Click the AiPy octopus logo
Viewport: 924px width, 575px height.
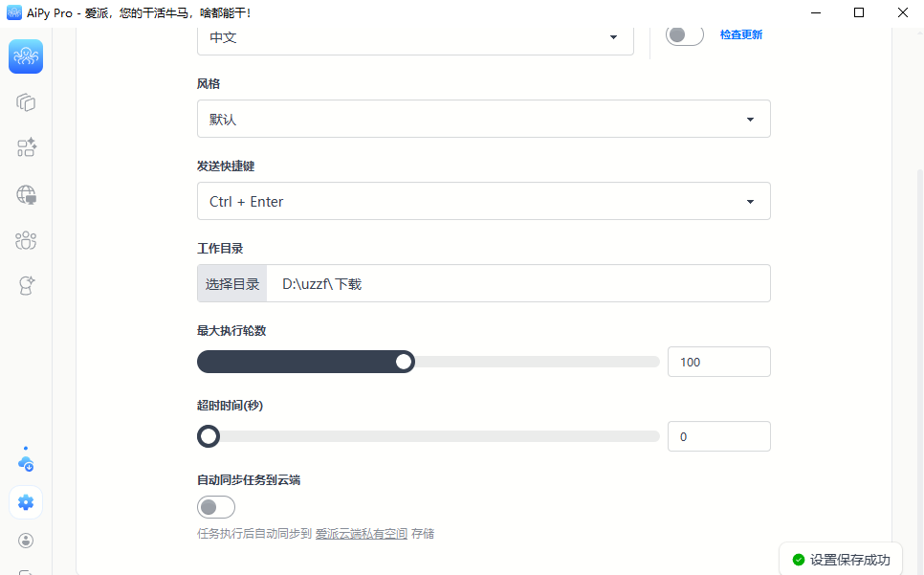25,56
